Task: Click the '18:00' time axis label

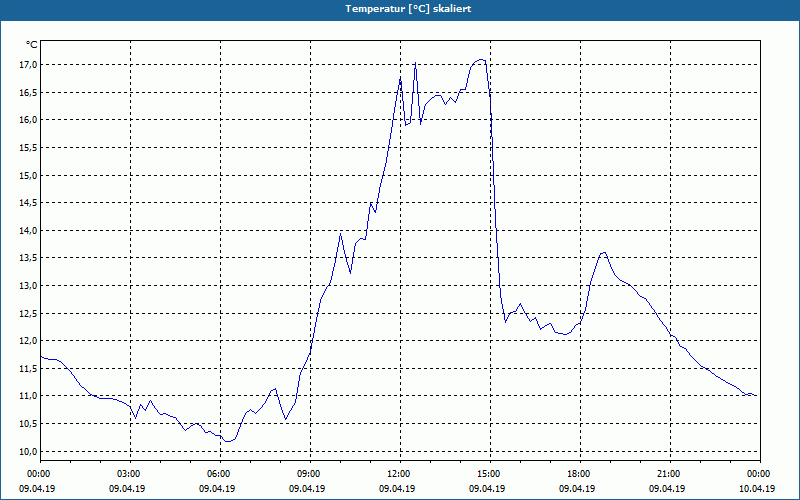Action: click(x=580, y=474)
